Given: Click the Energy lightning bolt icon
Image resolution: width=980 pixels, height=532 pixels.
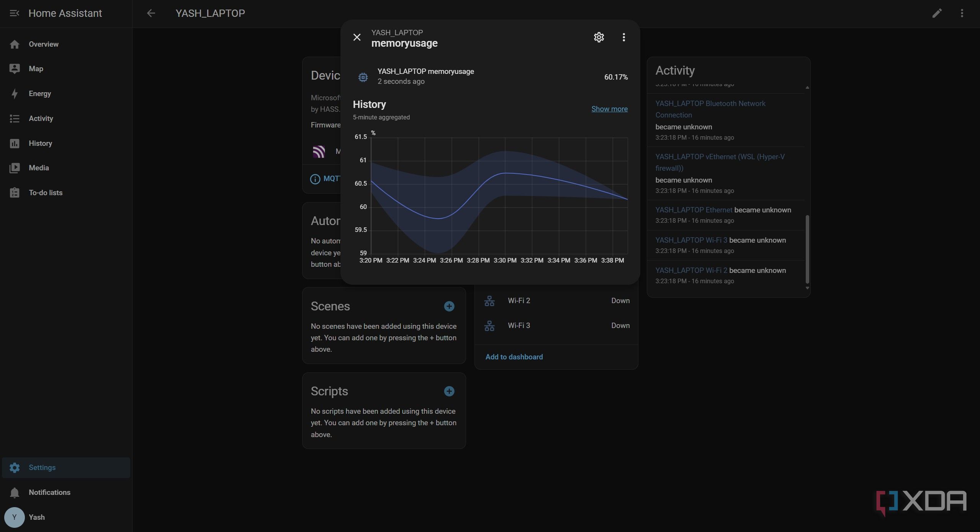Looking at the screenshot, I should (x=15, y=94).
